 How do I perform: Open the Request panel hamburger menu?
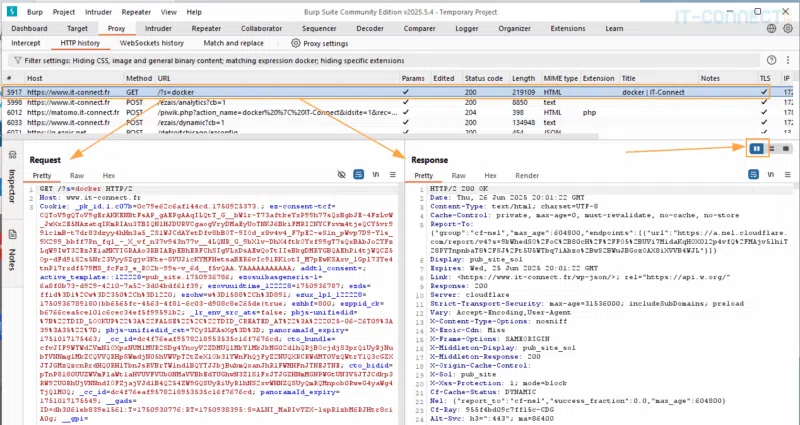click(392, 174)
